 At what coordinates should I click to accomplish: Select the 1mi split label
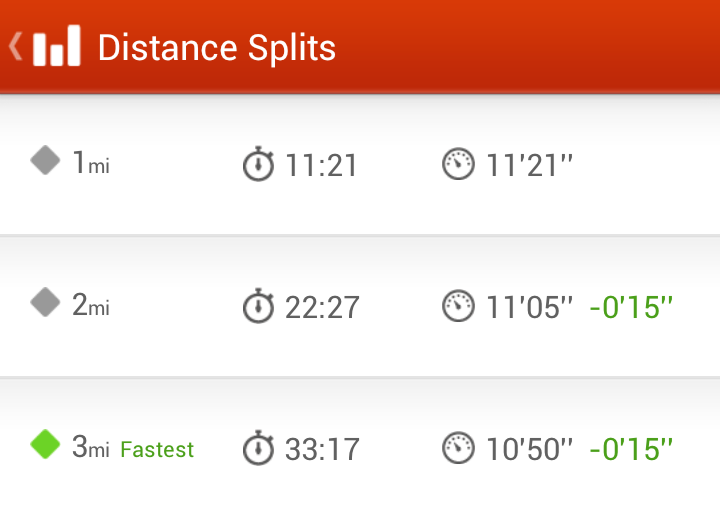point(91,162)
